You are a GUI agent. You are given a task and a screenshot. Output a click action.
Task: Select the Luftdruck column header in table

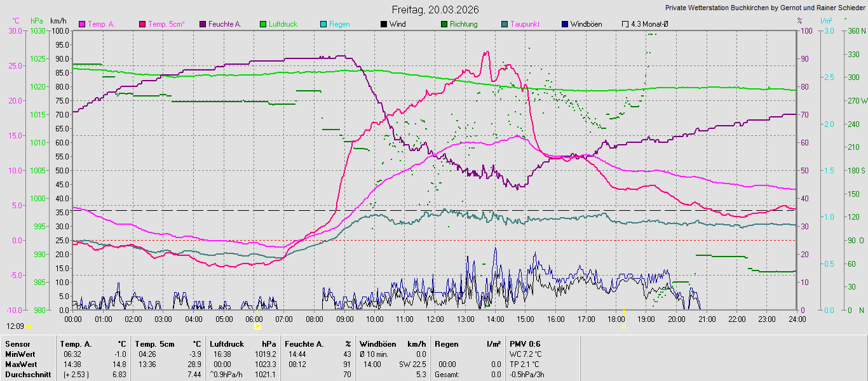pyautogui.click(x=227, y=344)
